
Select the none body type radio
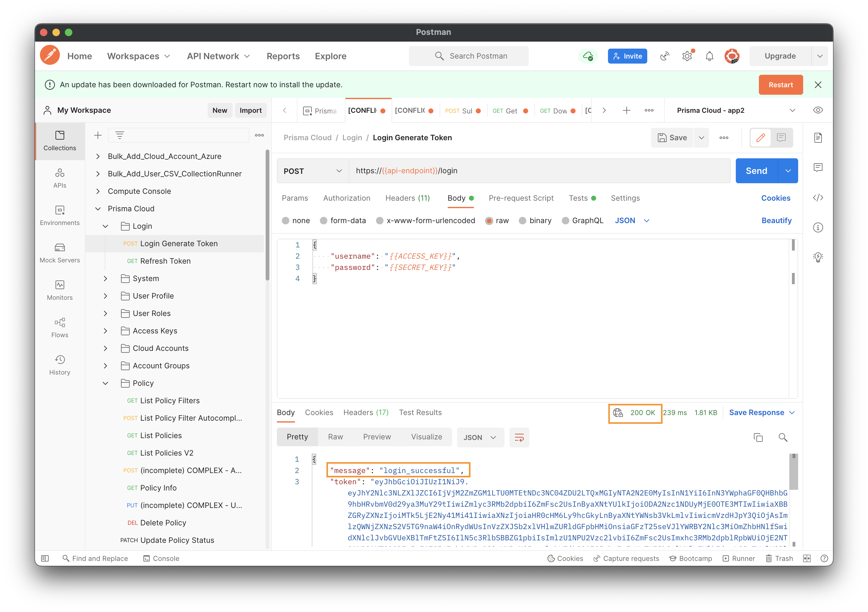(x=286, y=221)
